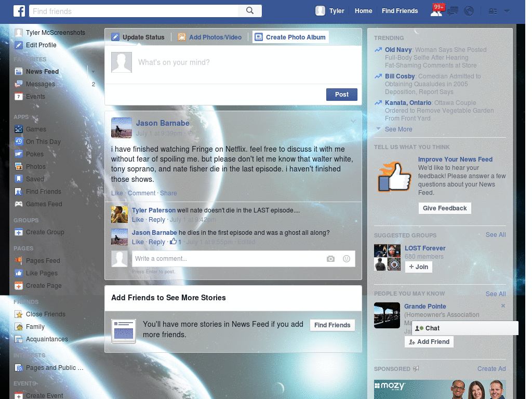This screenshot has height=399, width=532.
Task: Open the notifications globe icon
Action: point(469,11)
